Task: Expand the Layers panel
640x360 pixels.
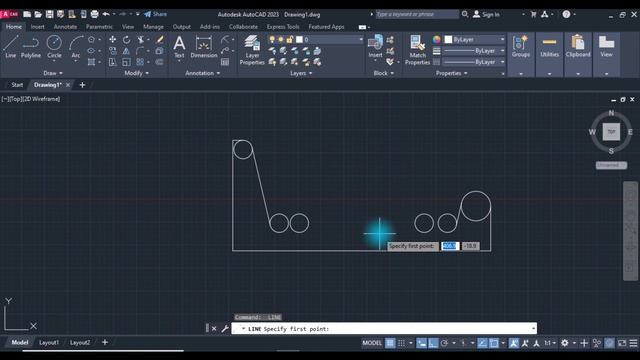Action: pos(301,73)
